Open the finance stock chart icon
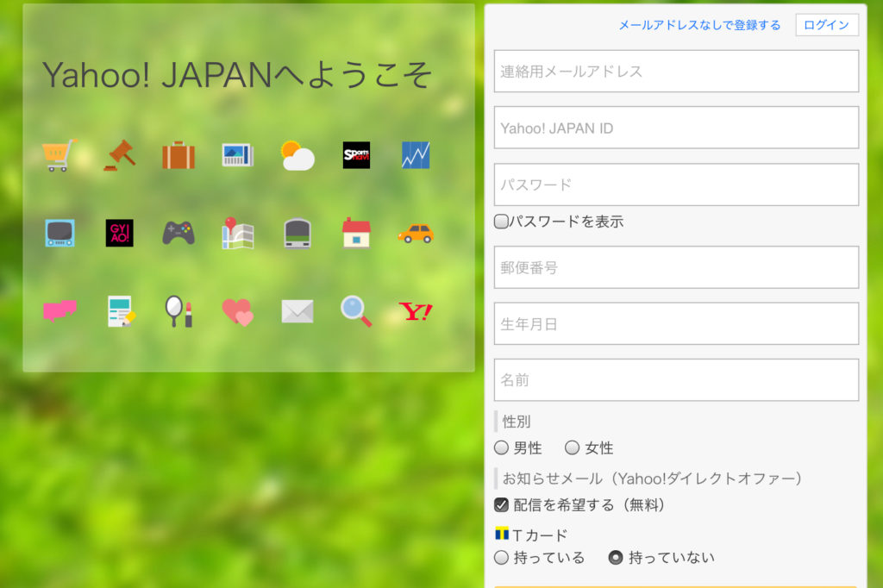 point(416,155)
